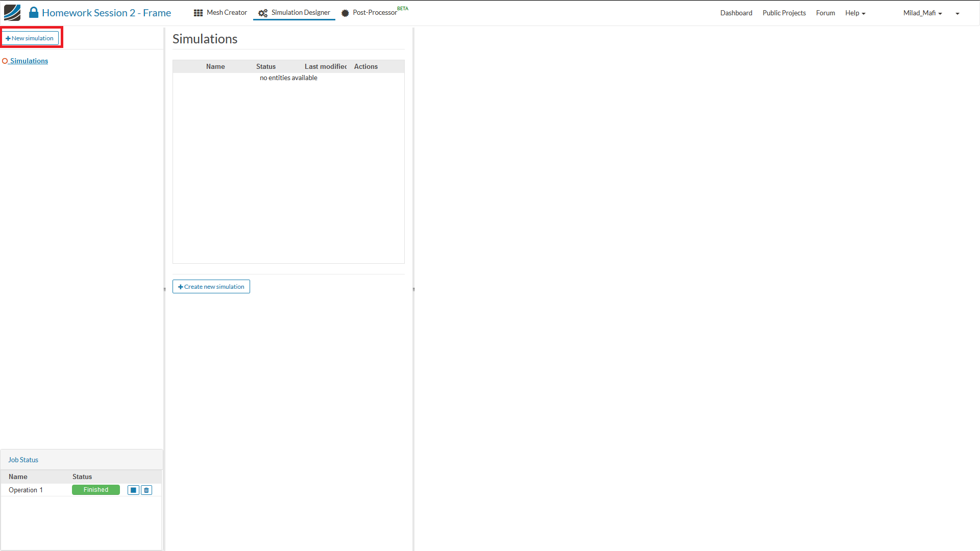The image size is (980, 551).
Task: Delete Operation 1 with the trash icon
Action: (146, 490)
